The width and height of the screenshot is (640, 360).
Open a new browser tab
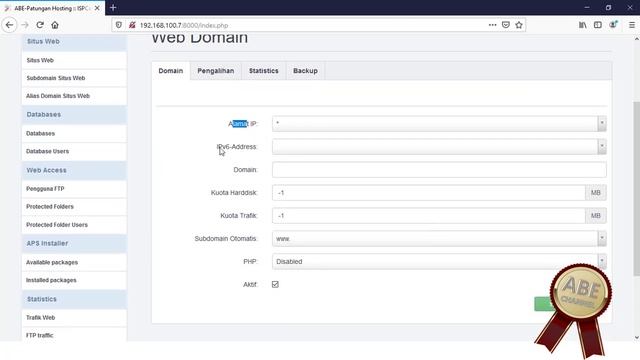[x=113, y=7]
